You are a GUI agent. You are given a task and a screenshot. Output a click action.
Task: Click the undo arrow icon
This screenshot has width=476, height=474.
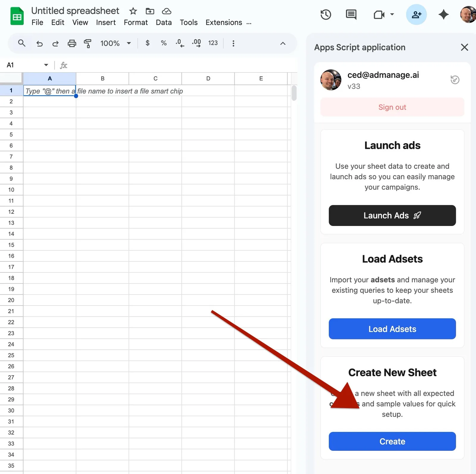39,43
